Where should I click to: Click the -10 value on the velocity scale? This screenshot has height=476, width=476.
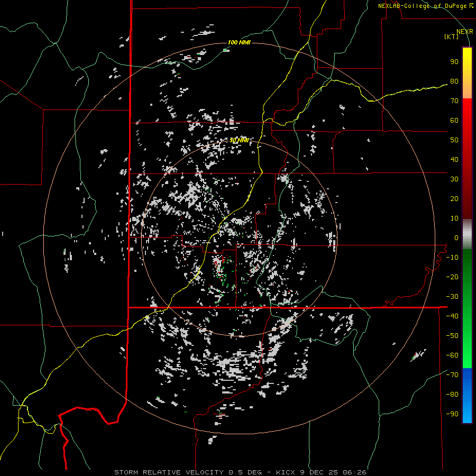452,258
